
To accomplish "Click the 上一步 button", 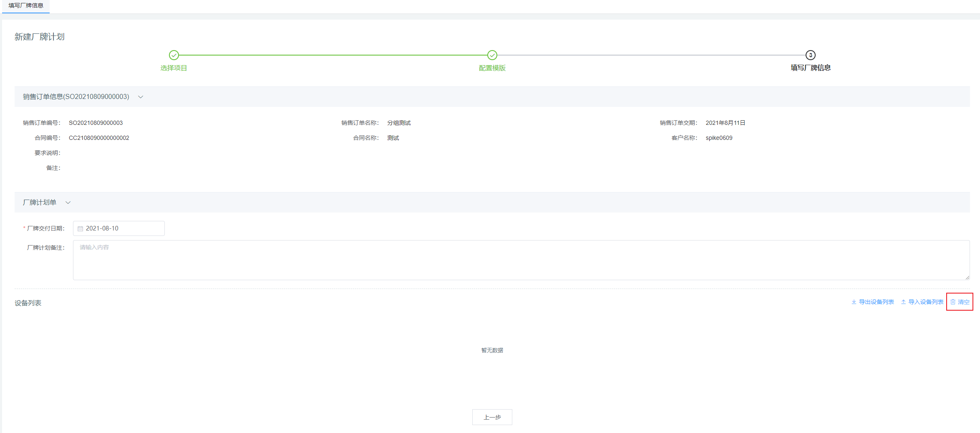I will tap(492, 417).
